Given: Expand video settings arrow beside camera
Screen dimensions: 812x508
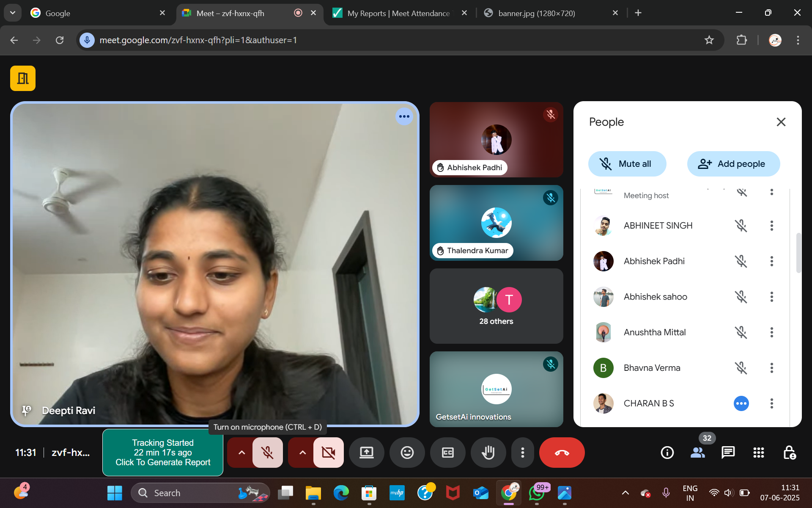Looking at the screenshot, I should [302, 453].
